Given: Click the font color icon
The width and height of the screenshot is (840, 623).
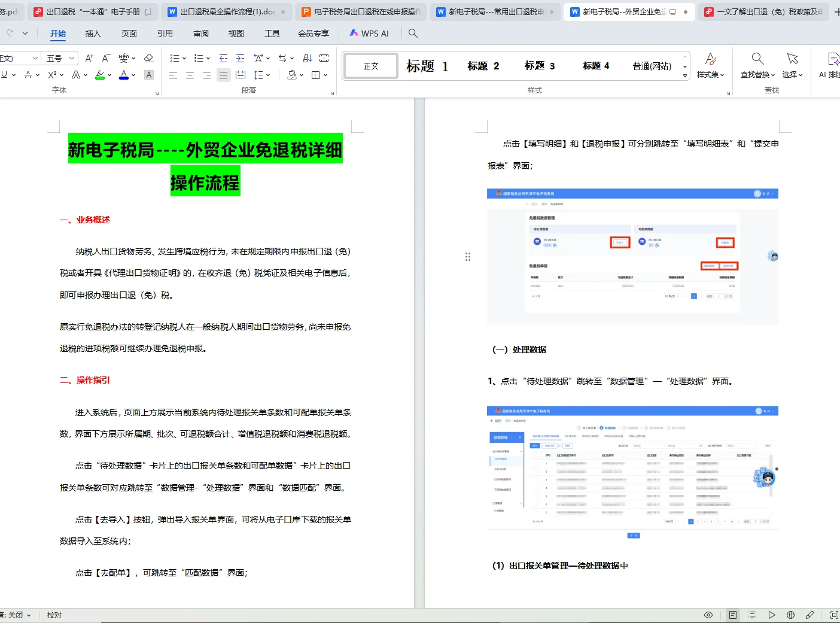Looking at the screenshot, I should pyautogui.click(x=124, y=76).
